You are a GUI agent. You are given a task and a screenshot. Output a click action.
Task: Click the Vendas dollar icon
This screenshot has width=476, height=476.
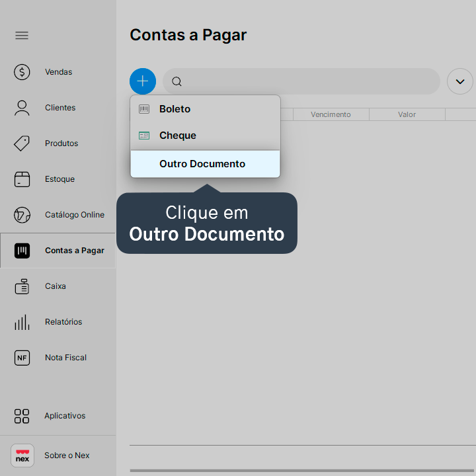pyautogui.click(x=22, y=72)
